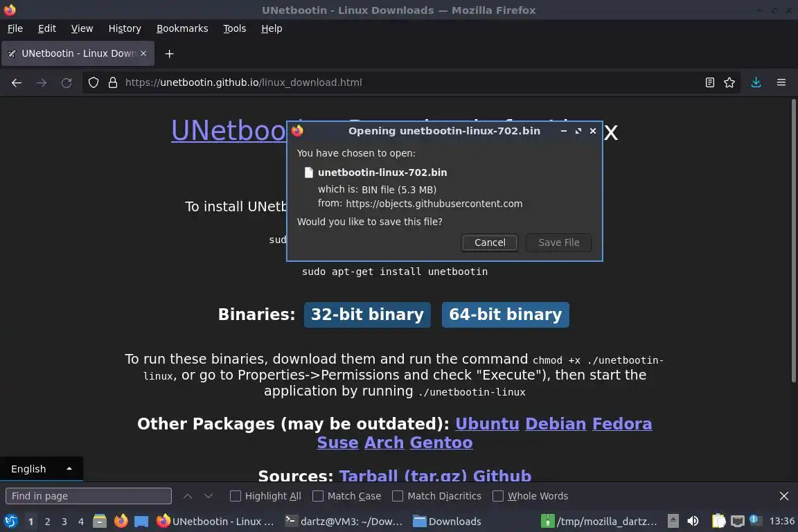Open the volume control in tray

pyautogui.click(x=693, y=522)
